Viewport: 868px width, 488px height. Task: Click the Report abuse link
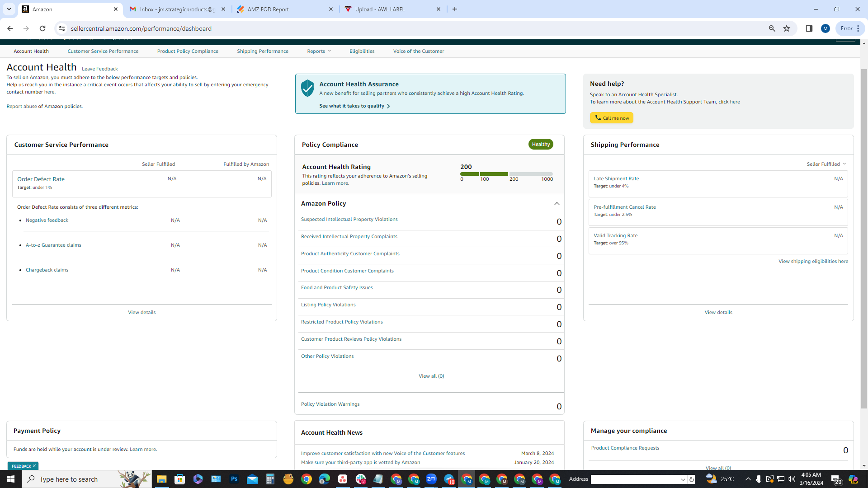(22, 106)
